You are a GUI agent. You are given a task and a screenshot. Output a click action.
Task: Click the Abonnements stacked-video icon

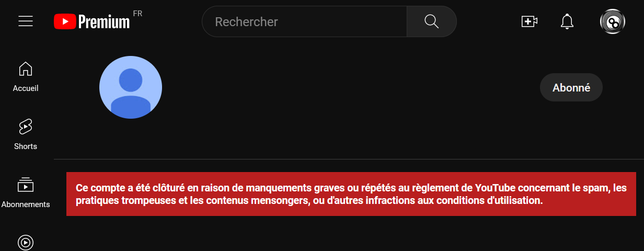pos(26,184)
